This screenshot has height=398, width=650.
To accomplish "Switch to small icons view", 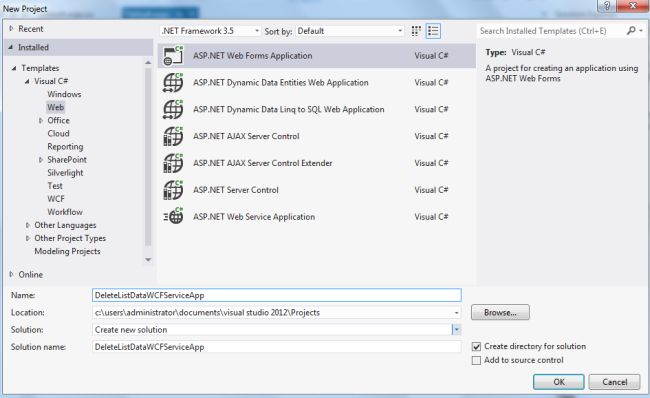I will (416, 31).
